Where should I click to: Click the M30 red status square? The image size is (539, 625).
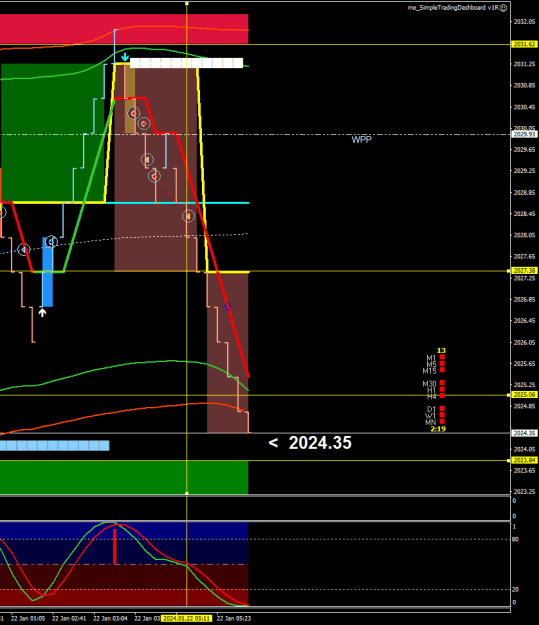442,383
